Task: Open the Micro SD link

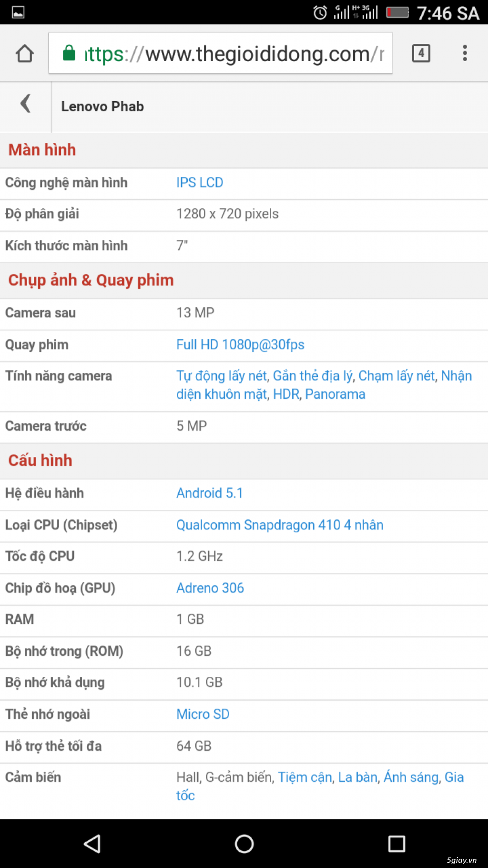Action: (203, 714)
